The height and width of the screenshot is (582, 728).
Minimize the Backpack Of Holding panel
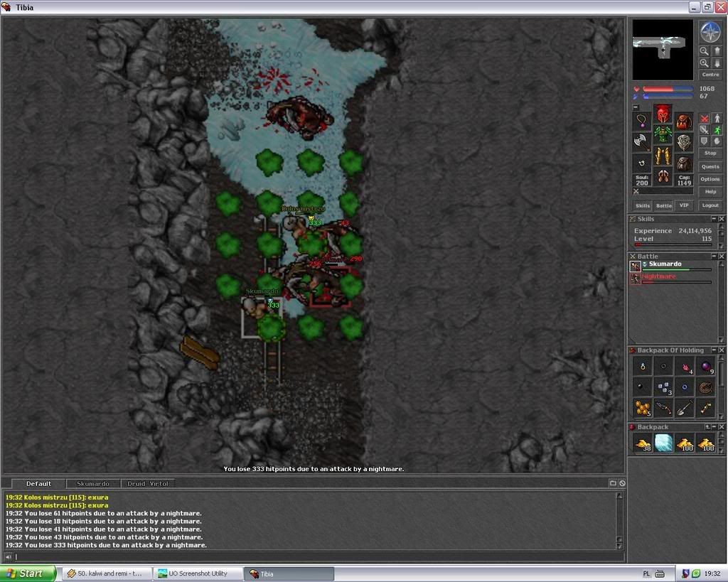coord(714,350)
